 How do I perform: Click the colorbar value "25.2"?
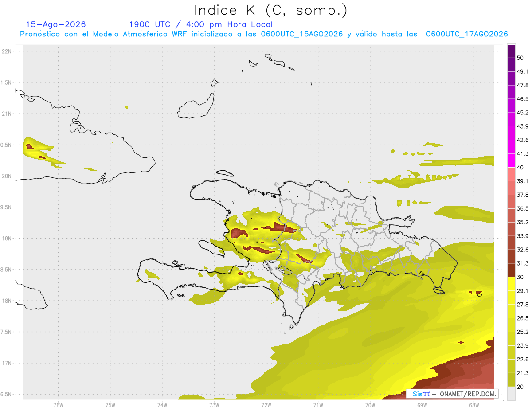[523, 332]
